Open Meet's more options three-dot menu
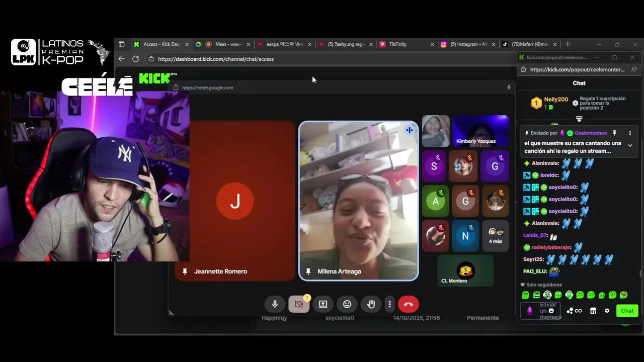This screenshot has width=644, height=362. click(x=389, y=304)
